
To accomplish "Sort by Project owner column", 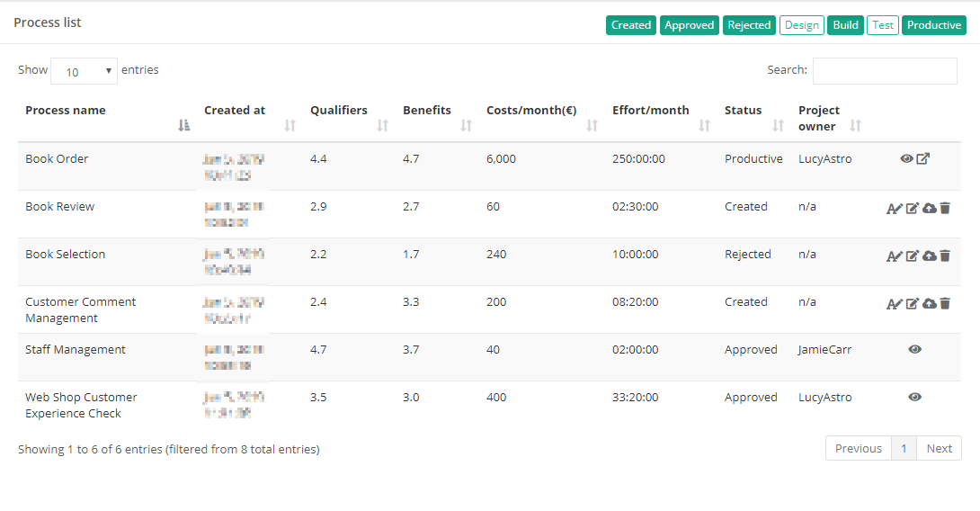I will pyautogui.click(x=856, y=126).
